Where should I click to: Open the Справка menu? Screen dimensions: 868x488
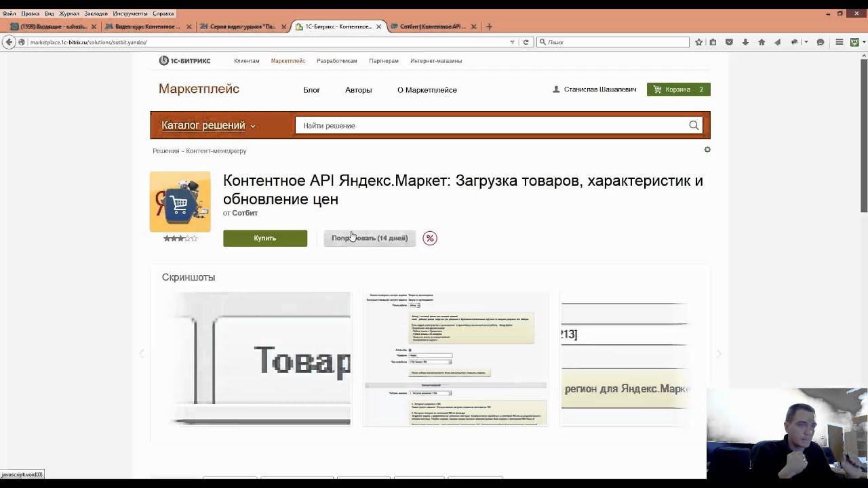point(163,14)
